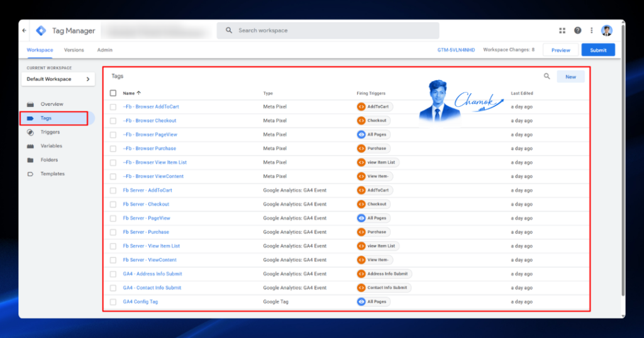644x338 pixels.
Task: Open Templates in the sidebar
Action: [x=53, y=174]
